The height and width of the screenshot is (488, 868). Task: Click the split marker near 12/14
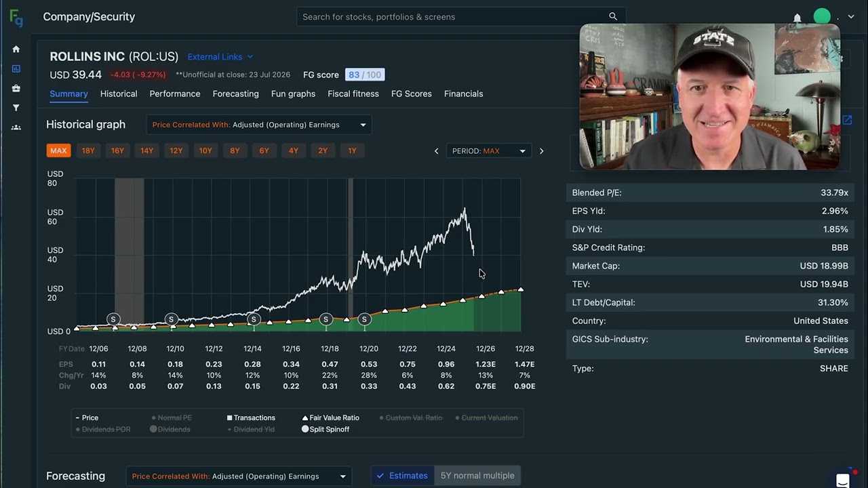[254, 319]
